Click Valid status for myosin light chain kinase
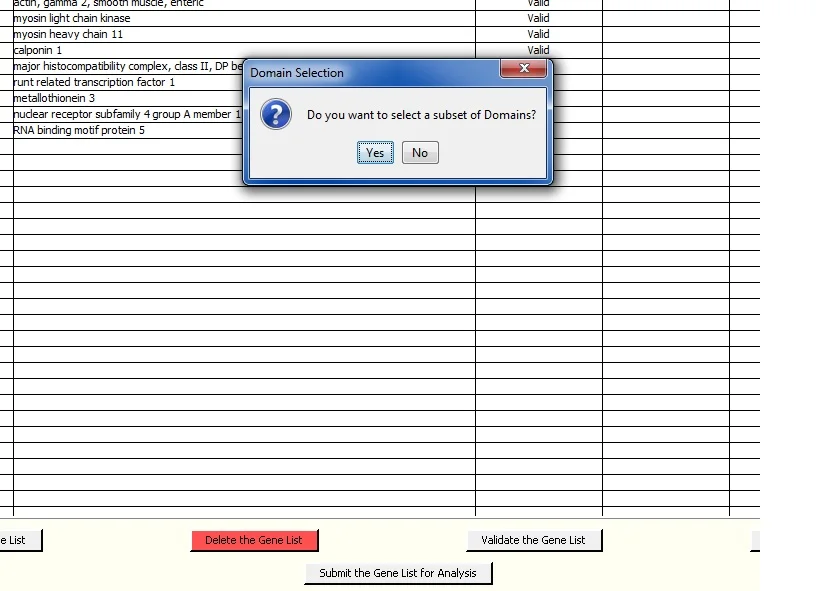This screenshot has width=816, height=591. click(538, 18)
